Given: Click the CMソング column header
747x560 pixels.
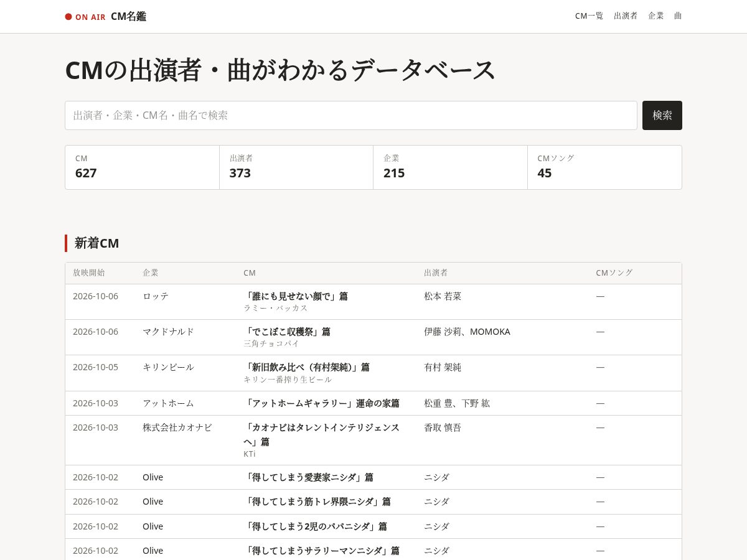Looking at the screenshot, I should point(614,273).
